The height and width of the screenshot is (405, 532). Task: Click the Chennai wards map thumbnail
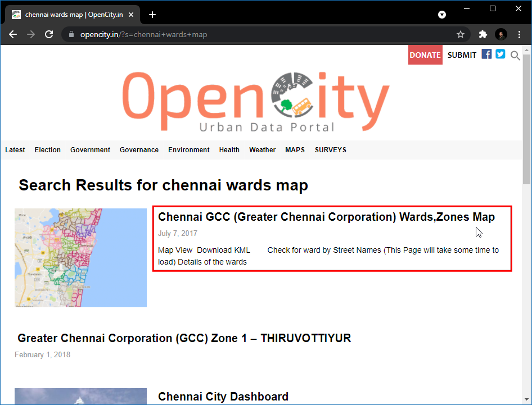[x=80, y=258]
